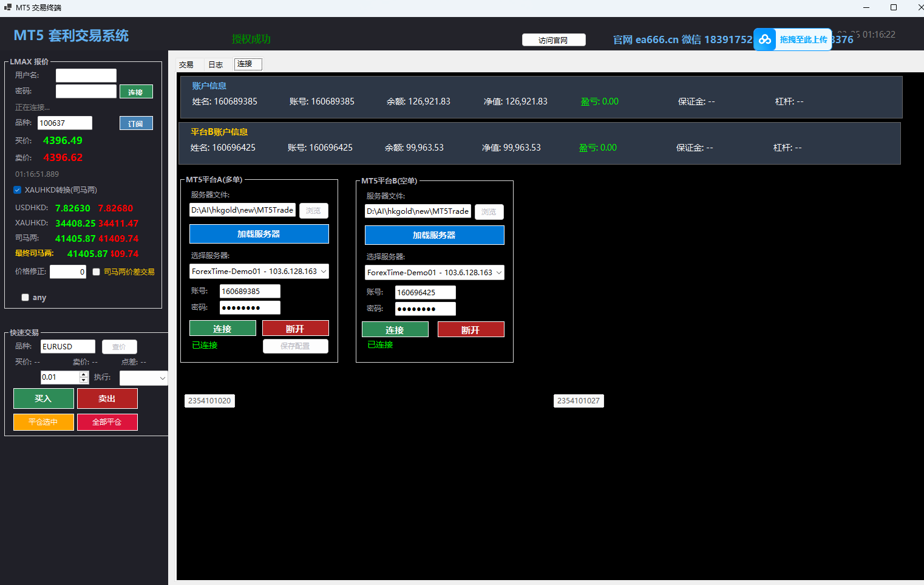Click the orange 平仓选中 button
924x585 pixels.
click(x=44, y=422)
